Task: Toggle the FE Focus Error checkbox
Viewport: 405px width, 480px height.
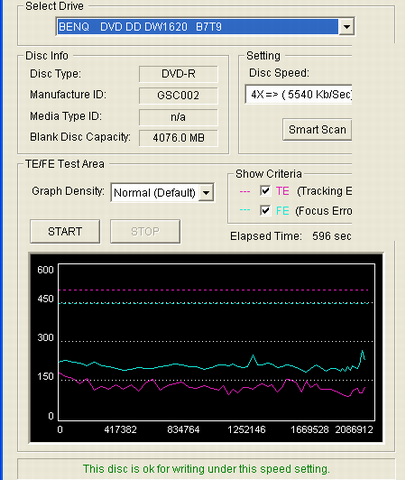Action: (x=265, y=211)
